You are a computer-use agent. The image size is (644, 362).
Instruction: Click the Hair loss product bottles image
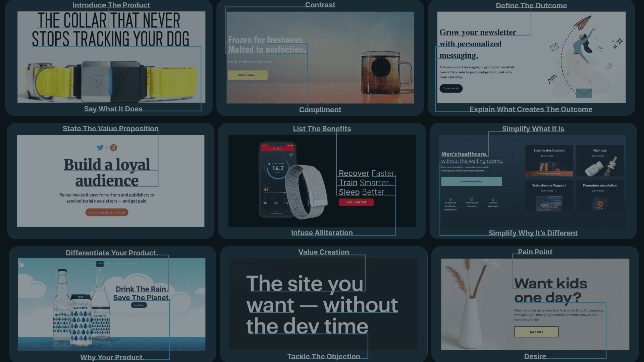point(601,167)
